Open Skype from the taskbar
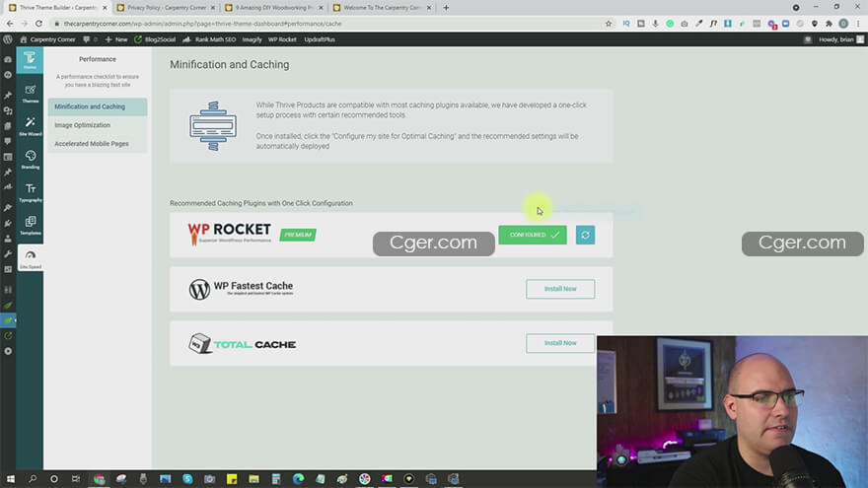This screenshot has height=488, width=868. (x=187, y=479)
